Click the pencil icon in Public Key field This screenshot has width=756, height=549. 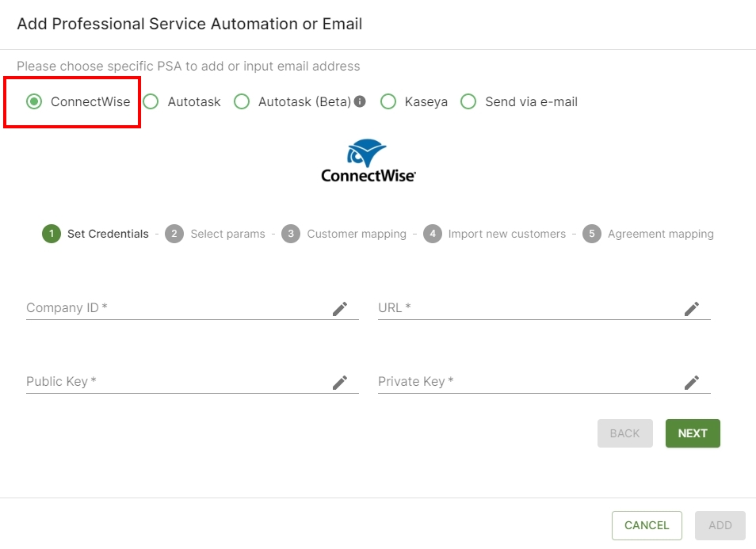tap(340, 383)
